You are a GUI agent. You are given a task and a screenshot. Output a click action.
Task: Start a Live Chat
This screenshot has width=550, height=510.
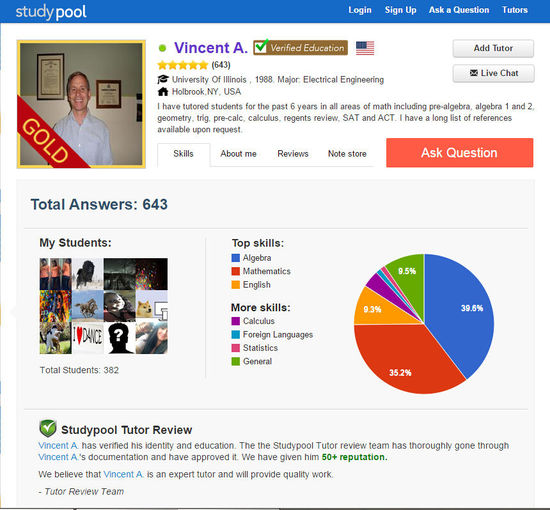click(x=494, y=73)
